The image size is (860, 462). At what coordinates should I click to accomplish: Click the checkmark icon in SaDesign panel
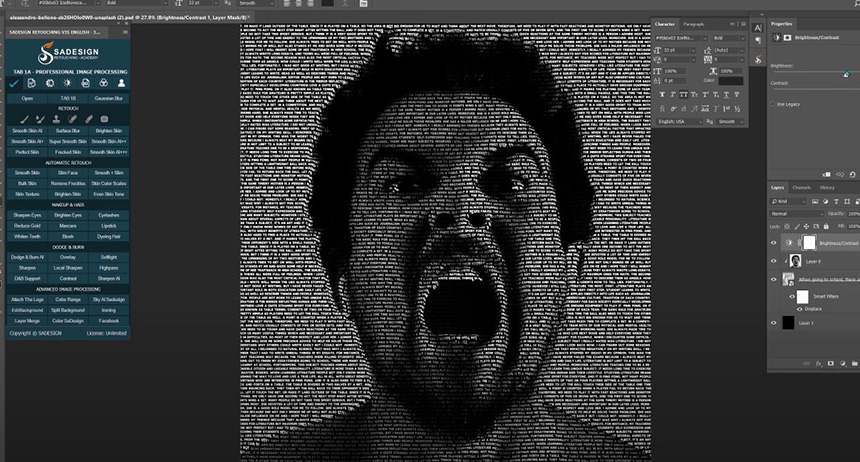[x=14, y=83]
